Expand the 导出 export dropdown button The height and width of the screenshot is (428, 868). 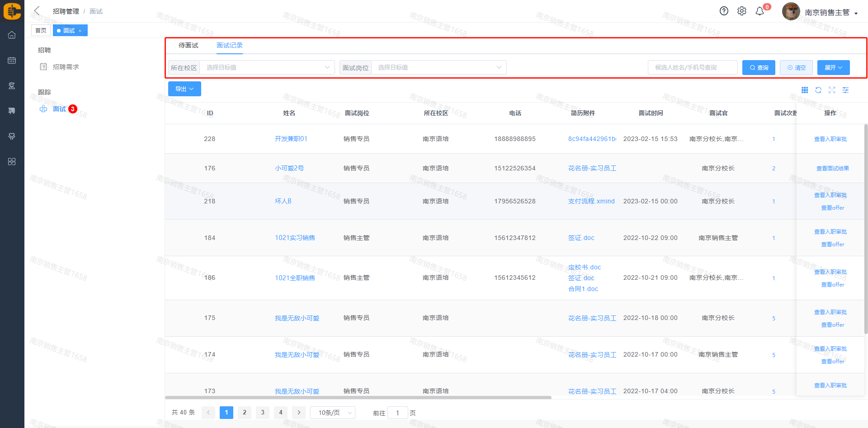click(184, 89)
